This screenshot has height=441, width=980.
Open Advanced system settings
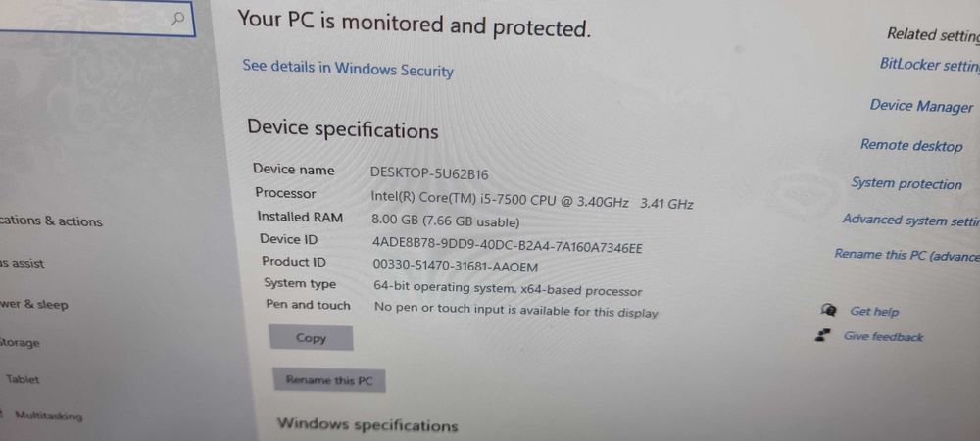[909, 220]
